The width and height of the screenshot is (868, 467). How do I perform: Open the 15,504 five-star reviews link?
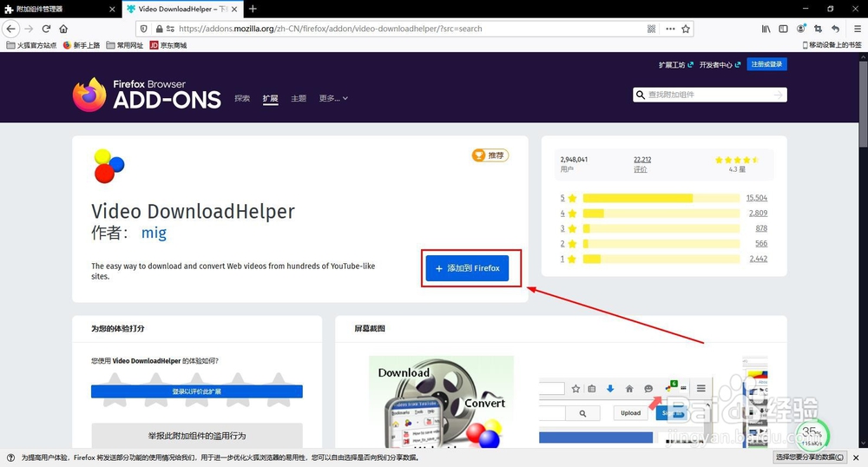pyautogui.click(x=757, y=198)
